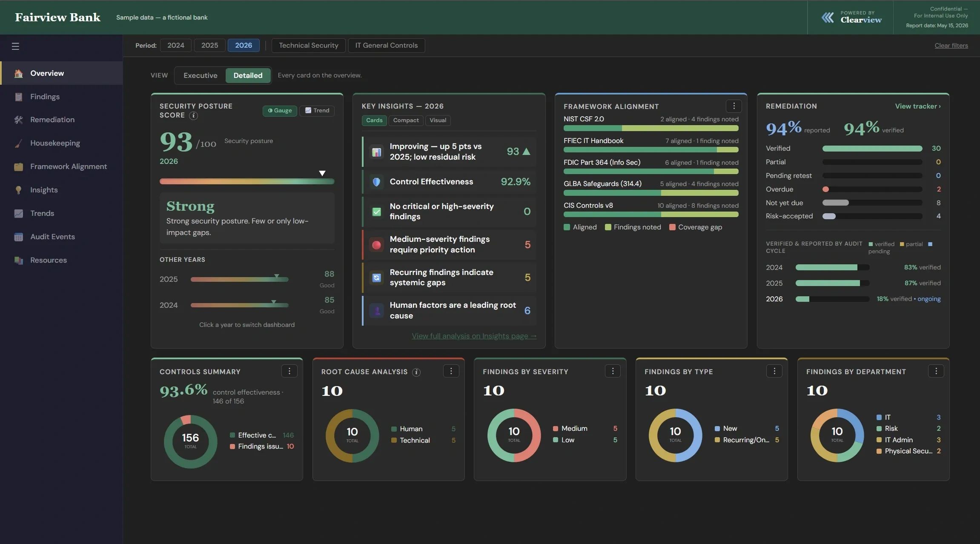The height and width of the screenshot is (544, 980).
Task: Click the Remediation tools icon in the sidebar
Action: click(x=18, y=120)
